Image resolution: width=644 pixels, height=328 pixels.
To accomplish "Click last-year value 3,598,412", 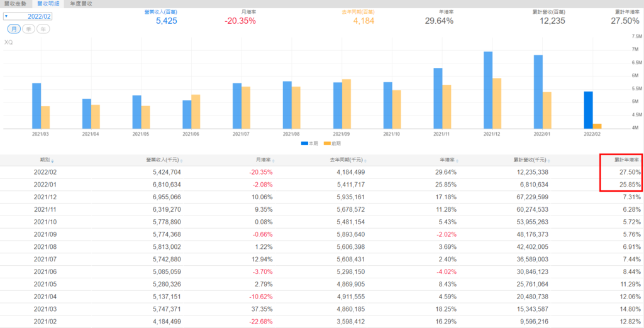I will pyautogui.click(x=350, y=322).
